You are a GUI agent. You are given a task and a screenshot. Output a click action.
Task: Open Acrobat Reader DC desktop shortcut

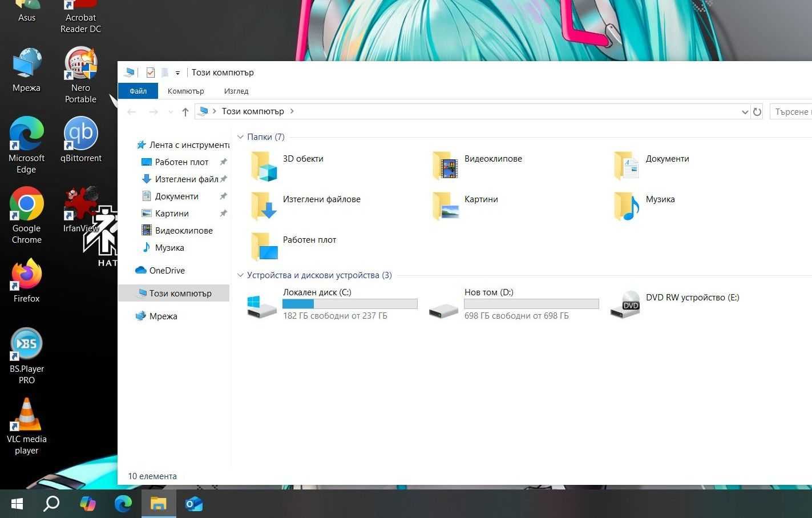80,17
